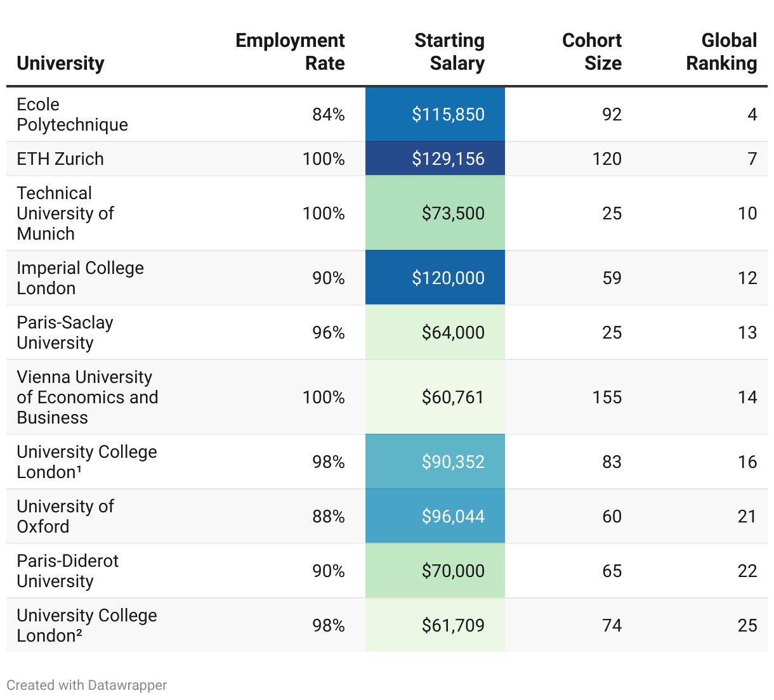Click Ecole Polytechnique's $115,850 salary cell
Image resolution: width=774 pixels, height=700 pixels.
coord(448,114)
